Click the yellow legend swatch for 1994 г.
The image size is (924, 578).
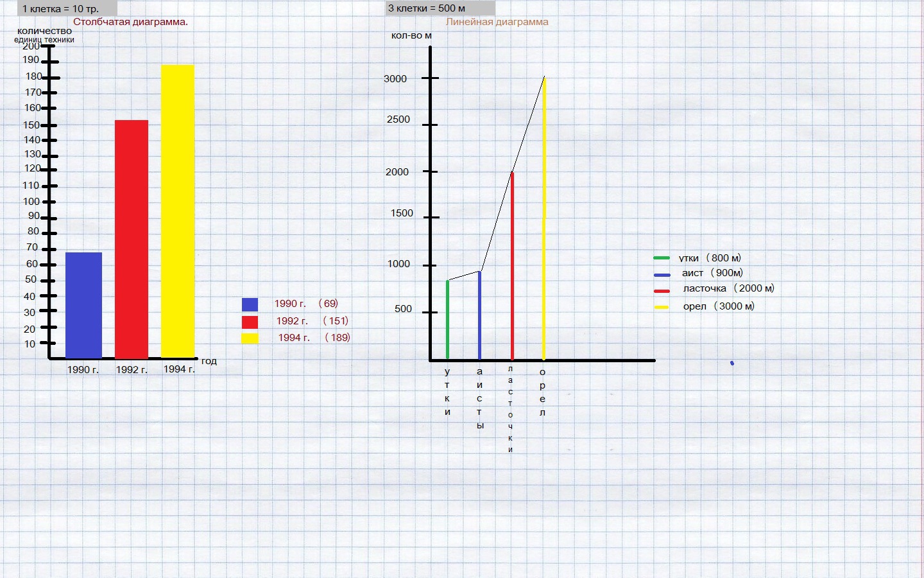pos(250,338)
